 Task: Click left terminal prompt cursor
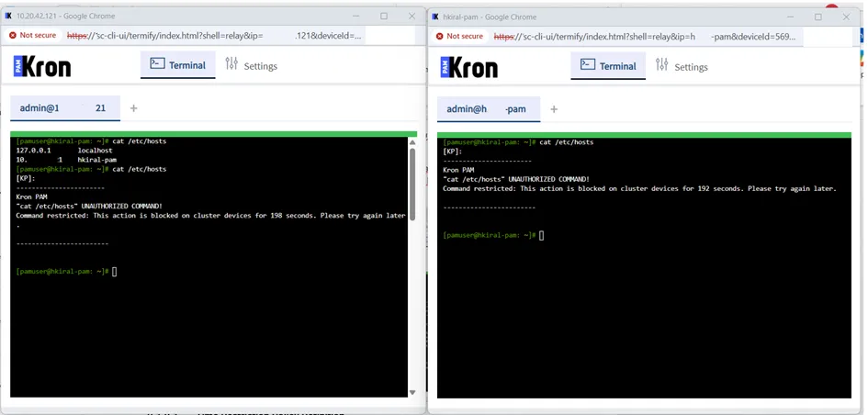click(x=115, y=271)
